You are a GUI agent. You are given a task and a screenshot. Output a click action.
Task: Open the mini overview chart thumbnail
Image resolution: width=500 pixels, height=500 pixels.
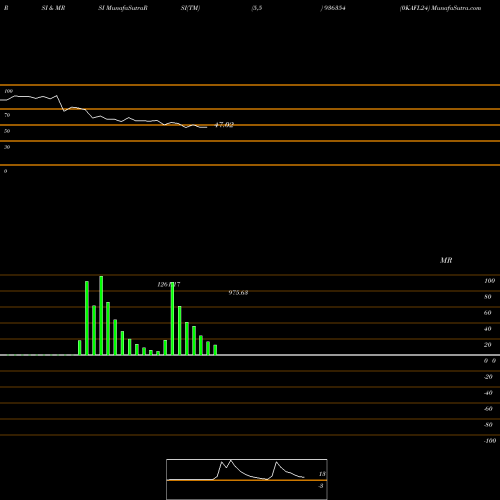pos(247,479)
